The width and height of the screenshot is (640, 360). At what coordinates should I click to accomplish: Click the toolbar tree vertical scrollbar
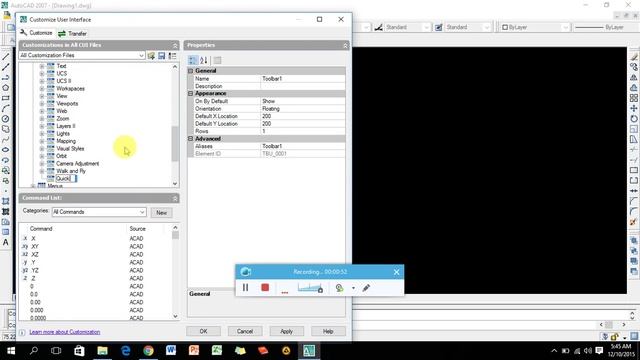click(x=175, y=144)
